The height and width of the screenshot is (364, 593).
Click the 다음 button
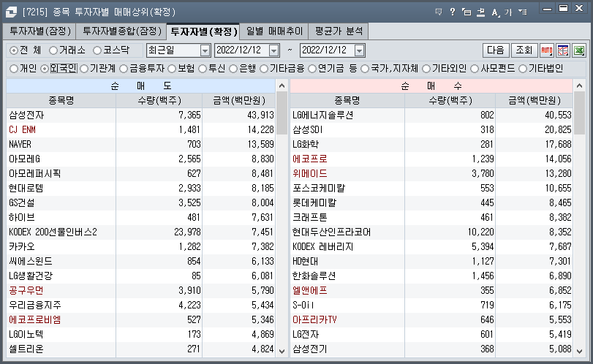point(496,50)
